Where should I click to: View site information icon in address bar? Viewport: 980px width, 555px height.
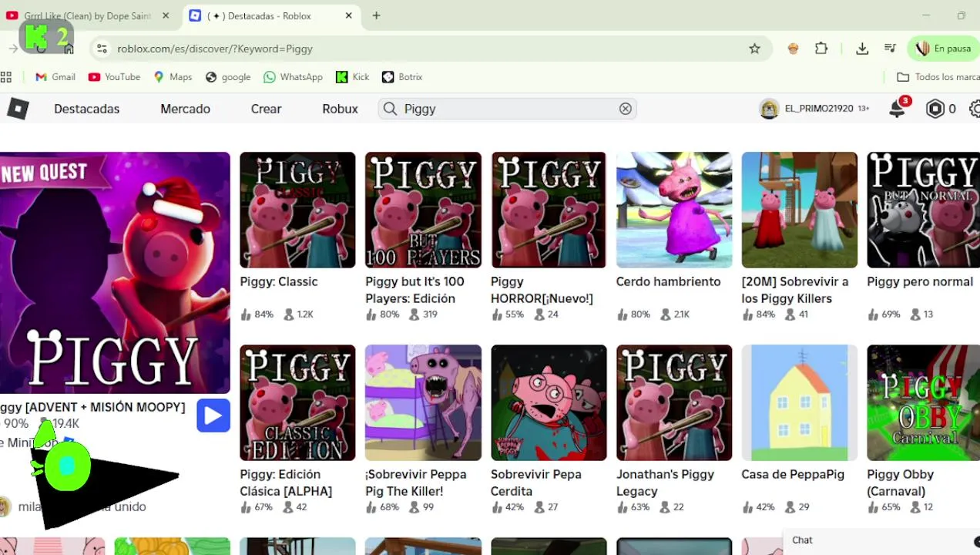point(101,49)
